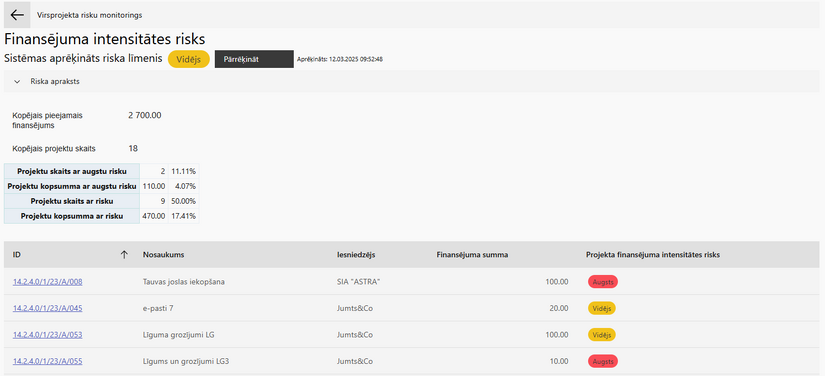Click the Vidējs badge for Līguma grozījumi LG
The height and width of the screenshot is (376, 825).
602,334
